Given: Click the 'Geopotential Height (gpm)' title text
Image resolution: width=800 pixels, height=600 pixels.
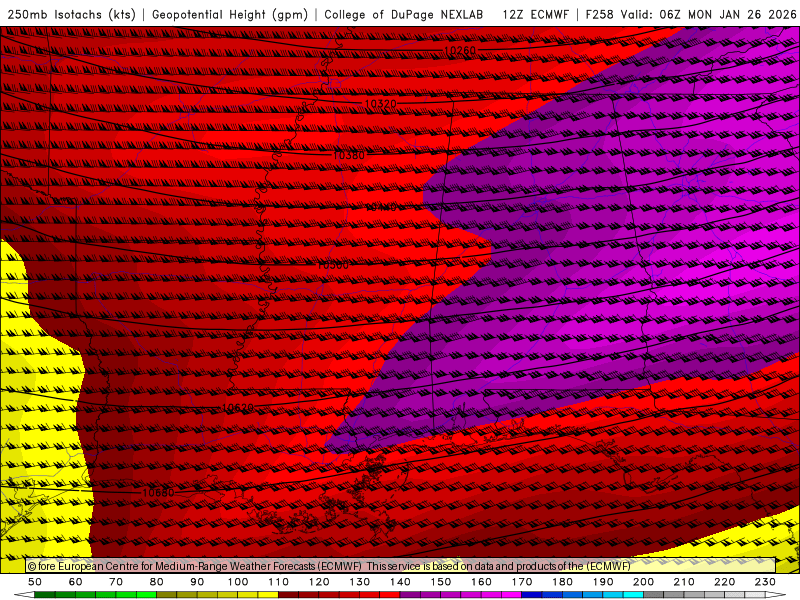Looking at the screenshot, I should coord(230,14).
